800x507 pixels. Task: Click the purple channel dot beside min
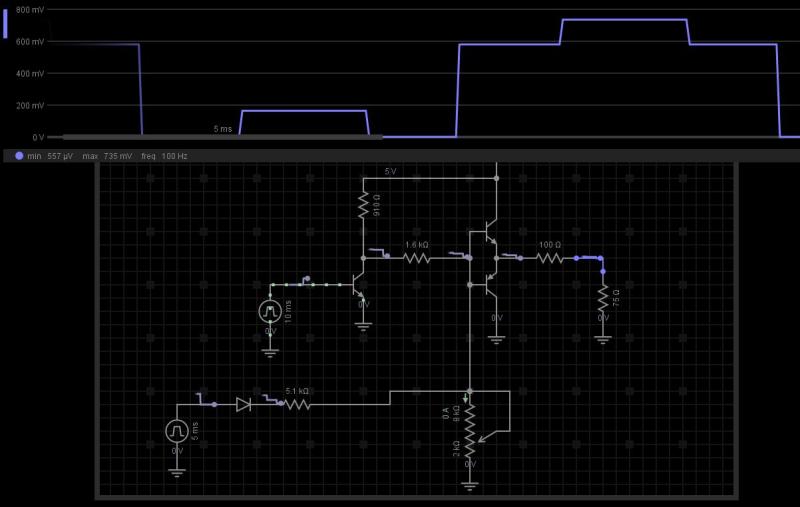19,156
